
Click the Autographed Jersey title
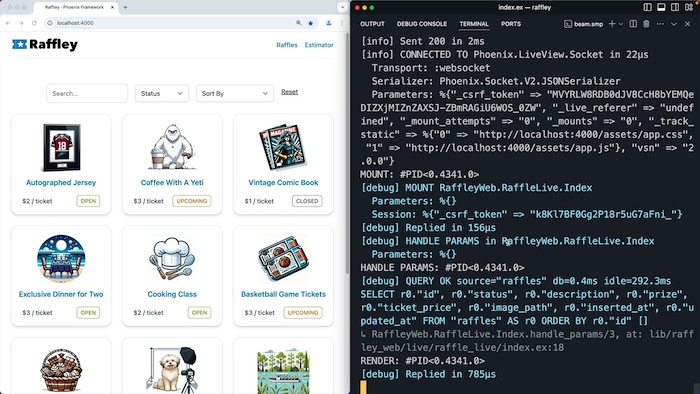click(61, 182)
